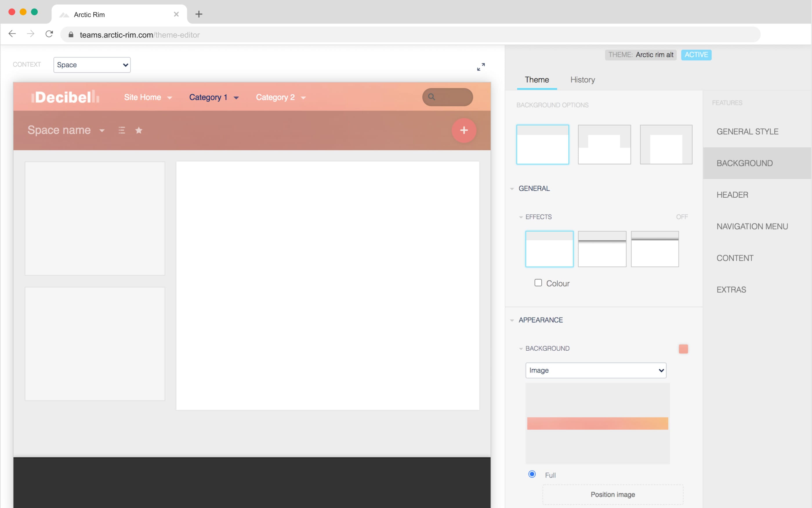Click the browser address bar
Screen dimensions: 812x508
pos(410,35)
